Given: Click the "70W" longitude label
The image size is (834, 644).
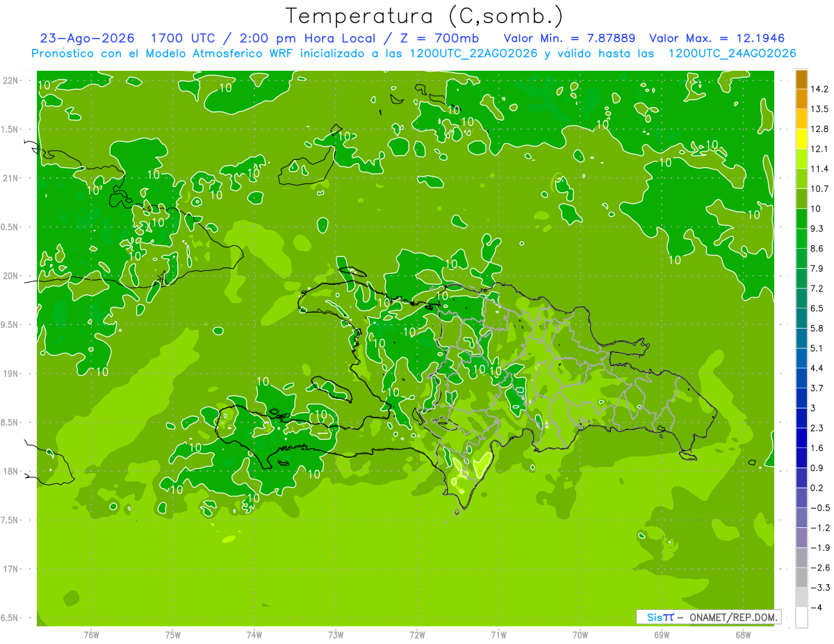Looking at the screenshot, I should 580,635.
